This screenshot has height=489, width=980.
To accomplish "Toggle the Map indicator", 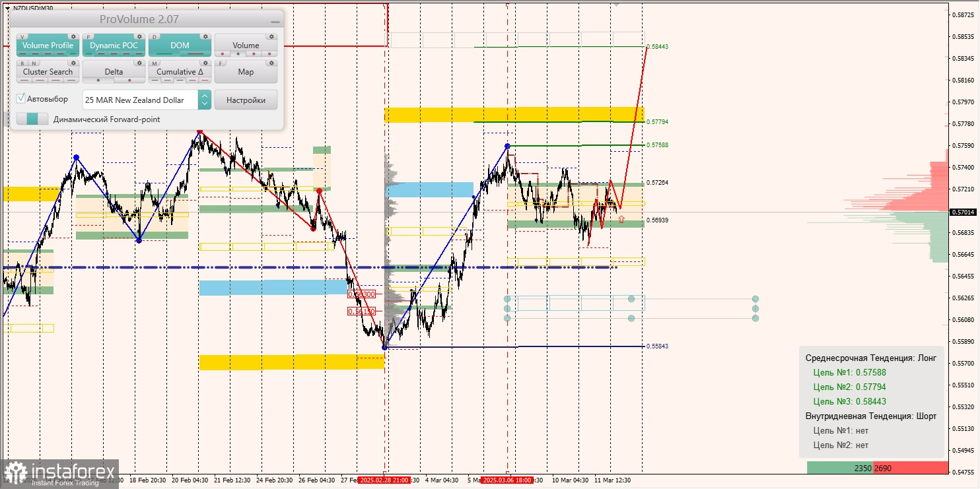I will [246, 72].
